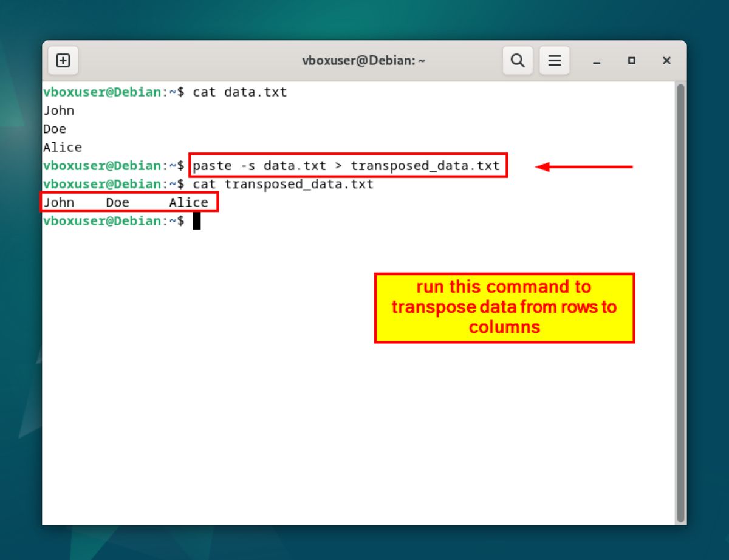The height and width of the screenshot is (560, 729).
Task: Click the yellow annotation note box
Action: [504, 307]
